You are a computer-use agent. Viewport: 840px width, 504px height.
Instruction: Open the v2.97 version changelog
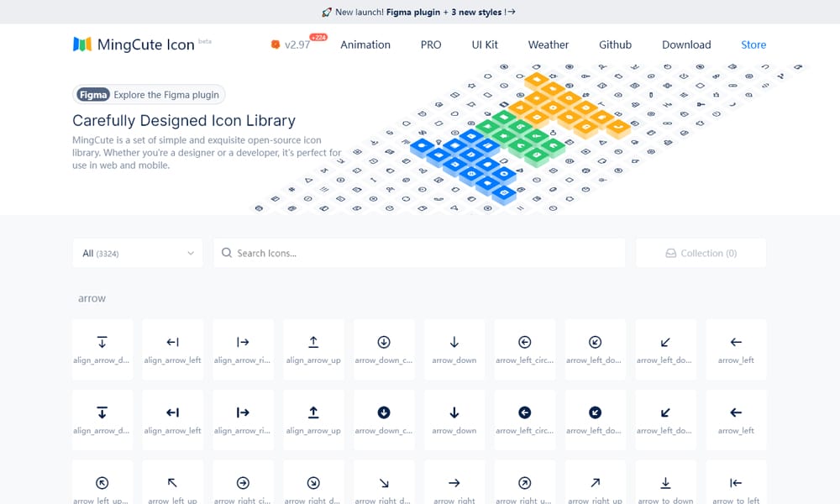pyautogui.click(x=297, y=45)
